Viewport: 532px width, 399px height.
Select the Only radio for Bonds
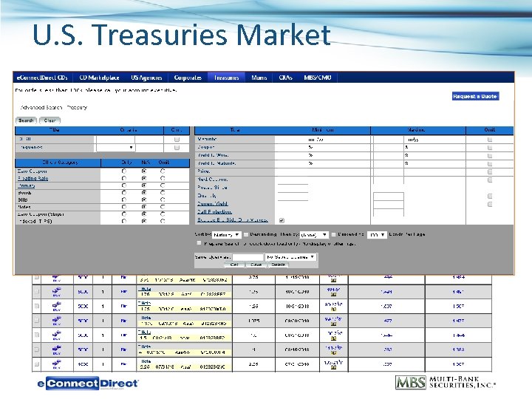[x=124, y=193]
